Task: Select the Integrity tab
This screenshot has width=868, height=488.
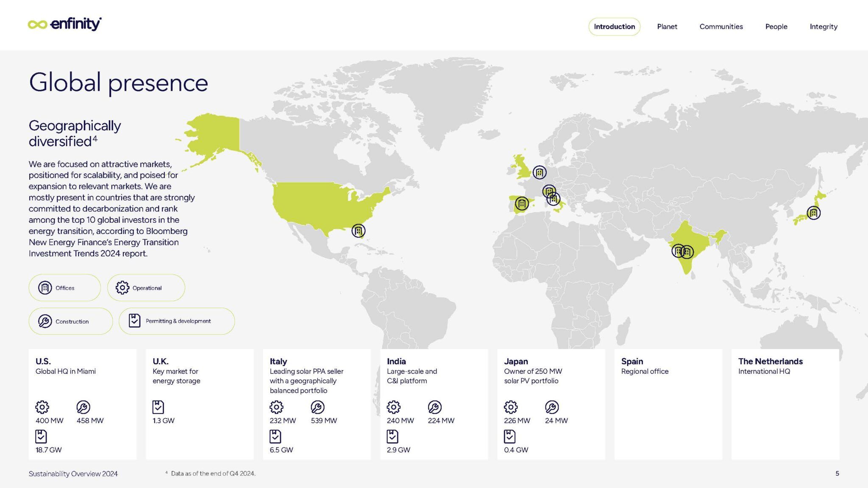Action: click(x=823, y=27)
